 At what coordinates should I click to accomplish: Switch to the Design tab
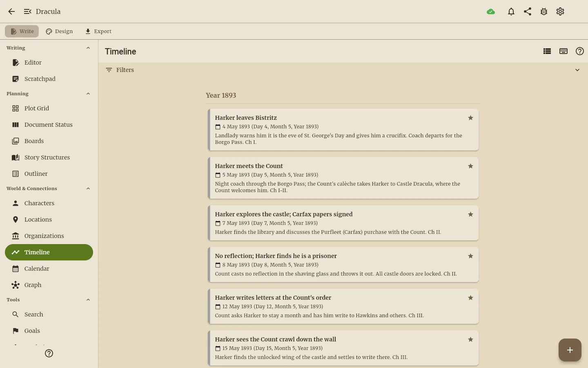click(59, 31)
